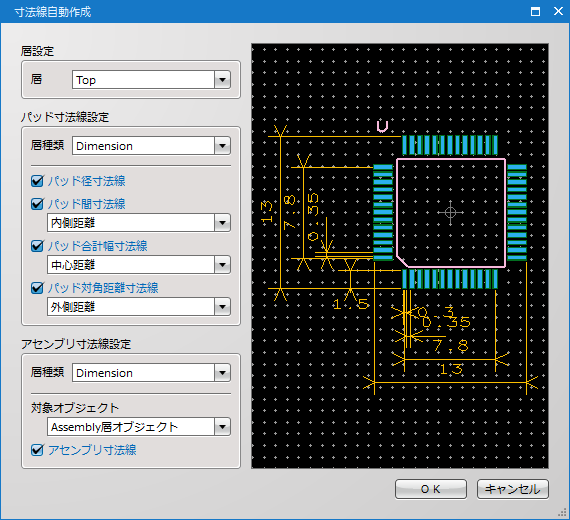This screenshot has height=520, width=570.
Task: Toggle パッド対角距離寸法線 checkbox
Action: (x=37, y=288)
